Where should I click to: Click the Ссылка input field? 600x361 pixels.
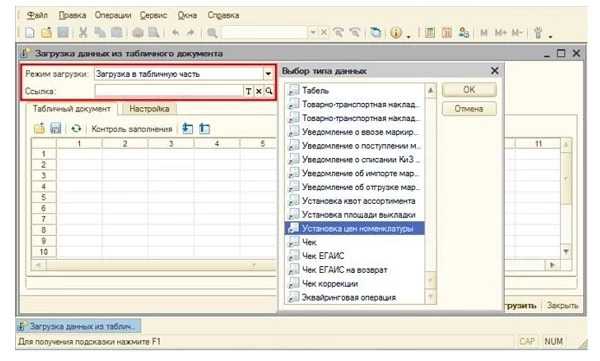168,91
